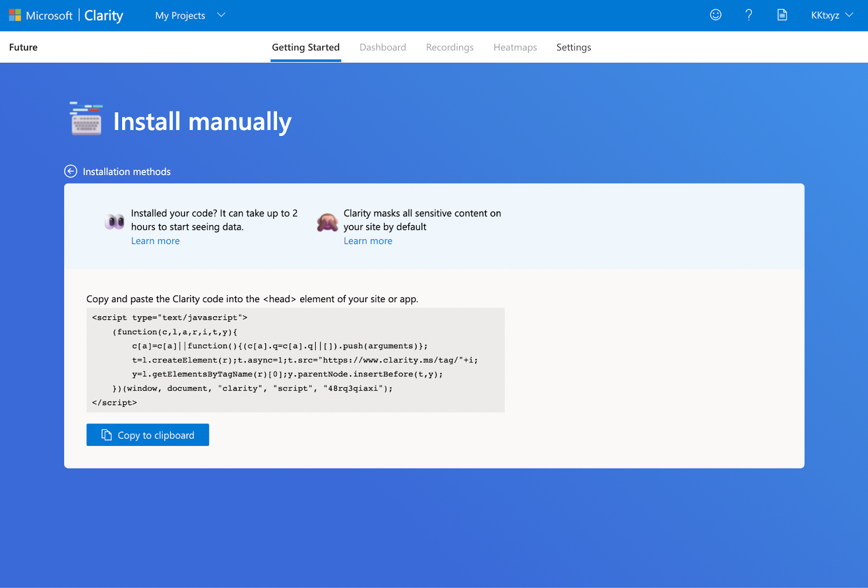
Task: Open the KKtxyz account menu
Action: (831, 15)
